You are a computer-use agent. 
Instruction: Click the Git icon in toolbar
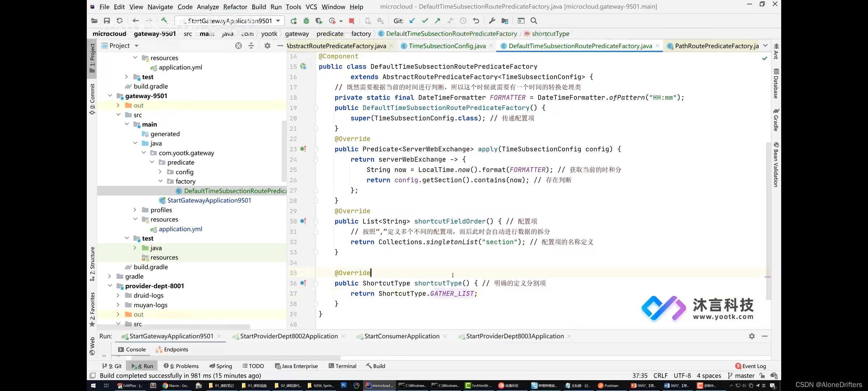(x=398, y=21)
